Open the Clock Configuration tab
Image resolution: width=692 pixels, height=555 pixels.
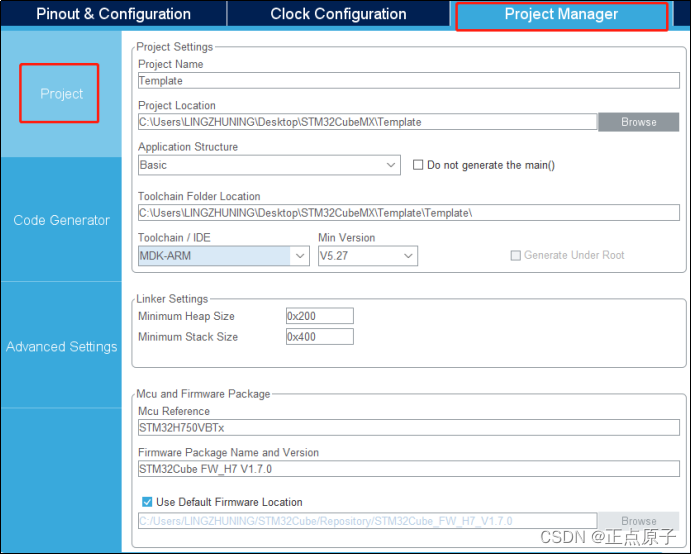point(338,14)
